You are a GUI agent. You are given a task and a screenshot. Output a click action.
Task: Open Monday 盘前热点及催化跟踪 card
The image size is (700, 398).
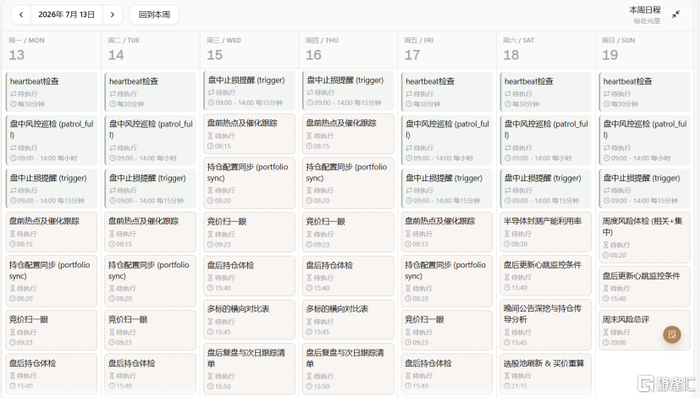[x=51, y=232]
